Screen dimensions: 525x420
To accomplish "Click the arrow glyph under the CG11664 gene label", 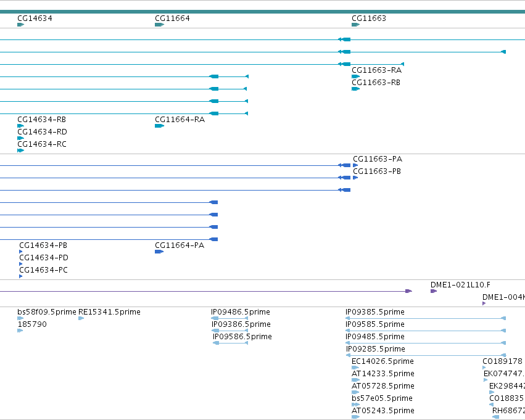I will pyautogui.click(x=159, y=25).
